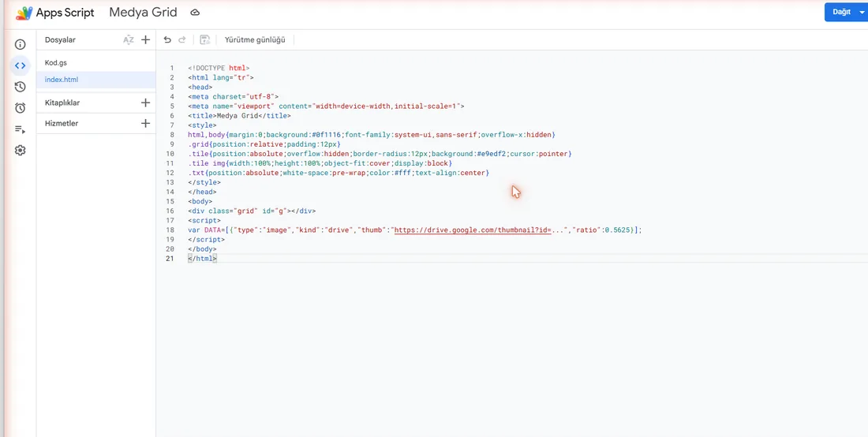Open the Executions list icon
Image resolution: width=868 pixels, height=437 pixels.
tap(20, 129)
